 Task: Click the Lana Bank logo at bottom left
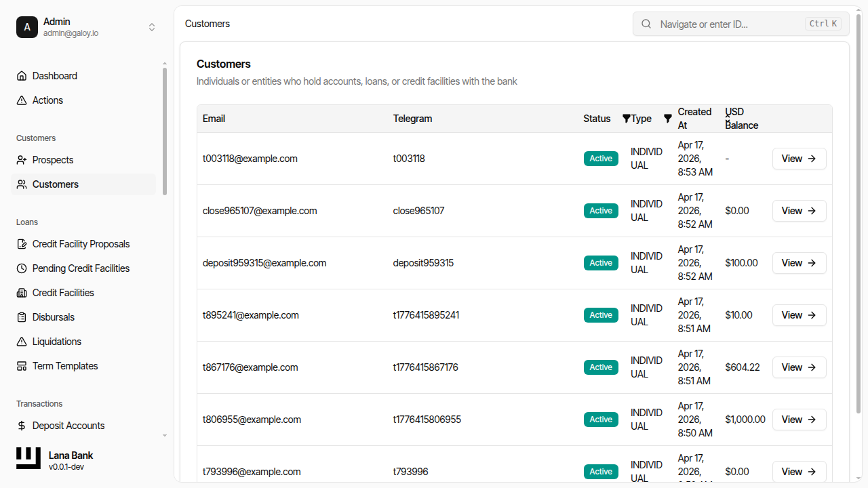[x=28, y=458]
